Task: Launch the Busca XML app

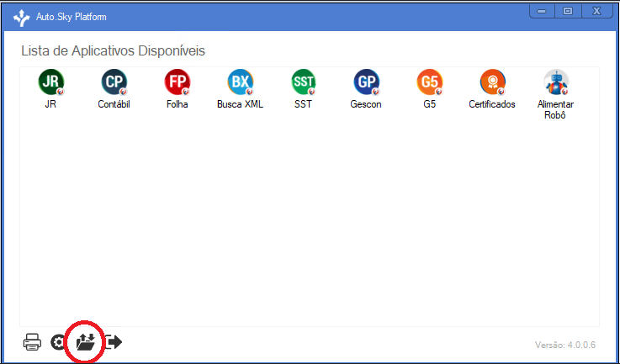Action: pos(240,82)
